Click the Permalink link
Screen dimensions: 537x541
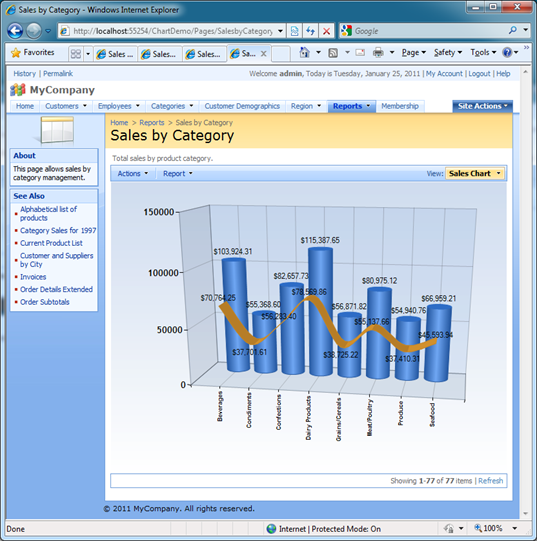click(x=58, y=73)
